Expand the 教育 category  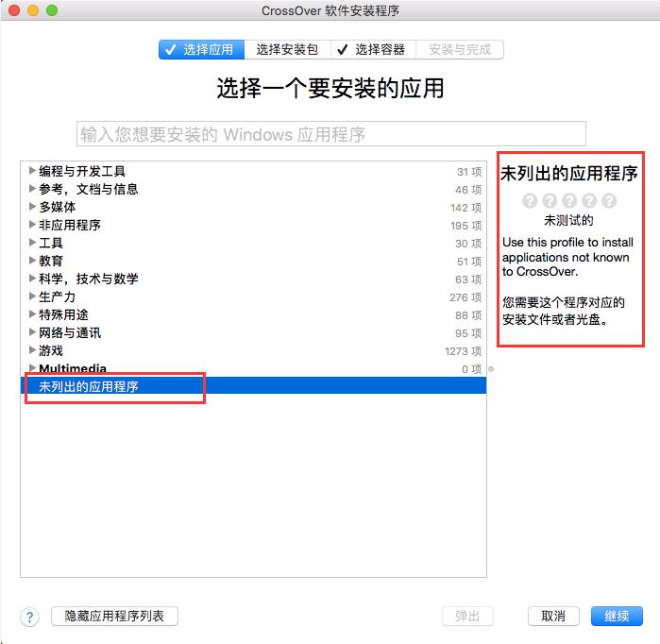point(32,260)
